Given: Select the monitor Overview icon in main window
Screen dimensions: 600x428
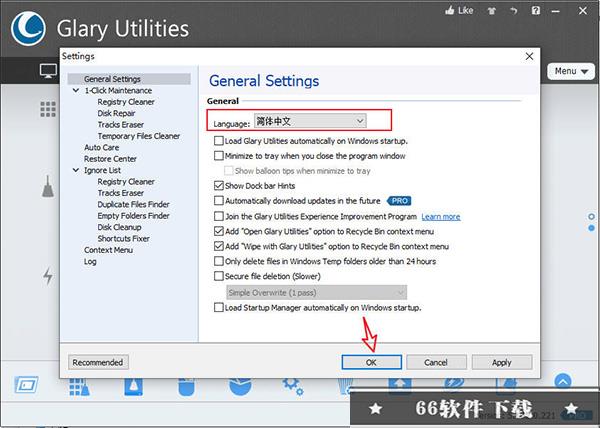Looking at the screenshot, I should (49, 71).
